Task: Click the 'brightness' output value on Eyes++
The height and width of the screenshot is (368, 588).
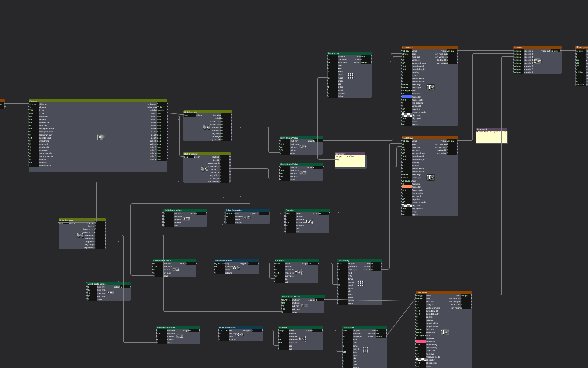Action: pos(162,107)
